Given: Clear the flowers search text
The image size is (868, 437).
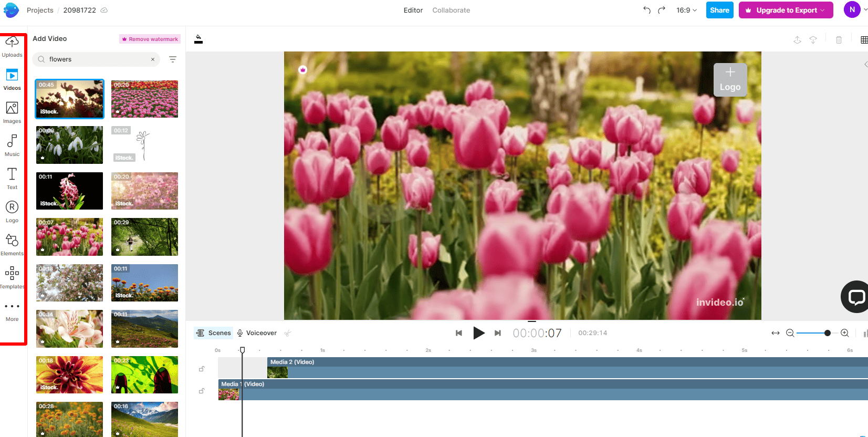Looking at the screenshot, I should click(x=153, y=59).
